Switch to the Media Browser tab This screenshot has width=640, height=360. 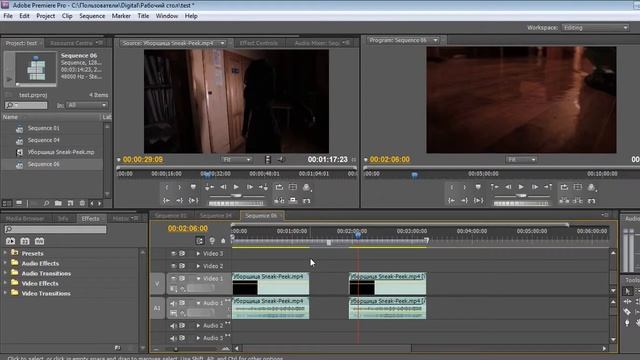[x=25, y=219]
